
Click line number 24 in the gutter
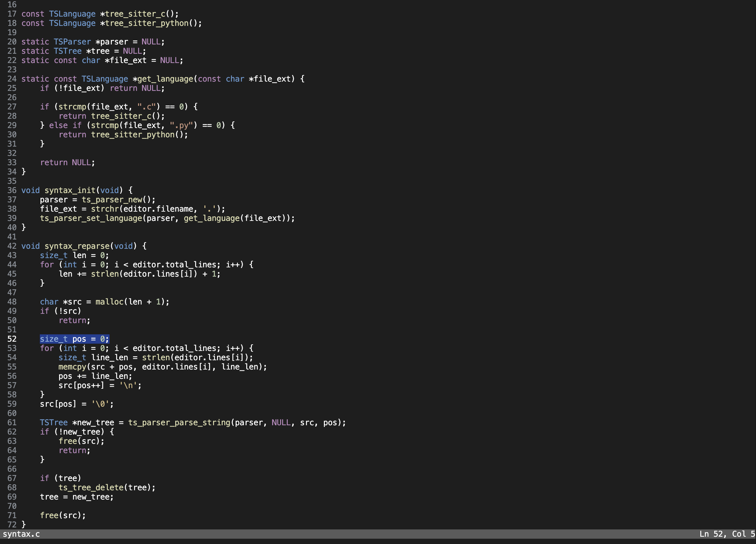point(12,79)
